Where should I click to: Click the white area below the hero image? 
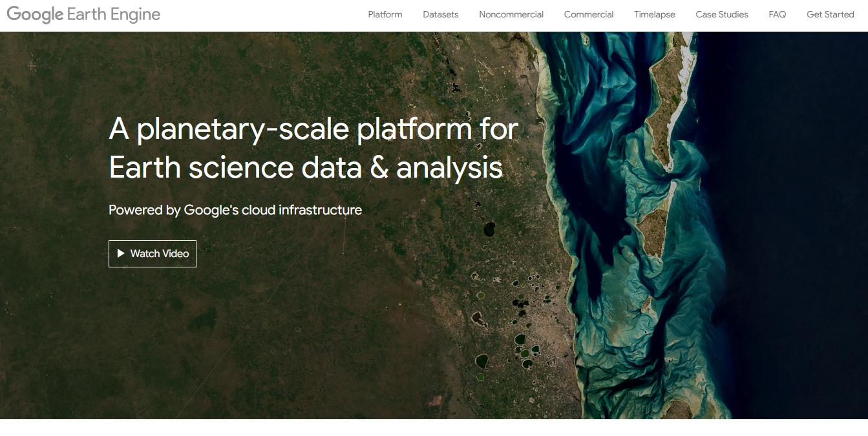coord(433,428)
